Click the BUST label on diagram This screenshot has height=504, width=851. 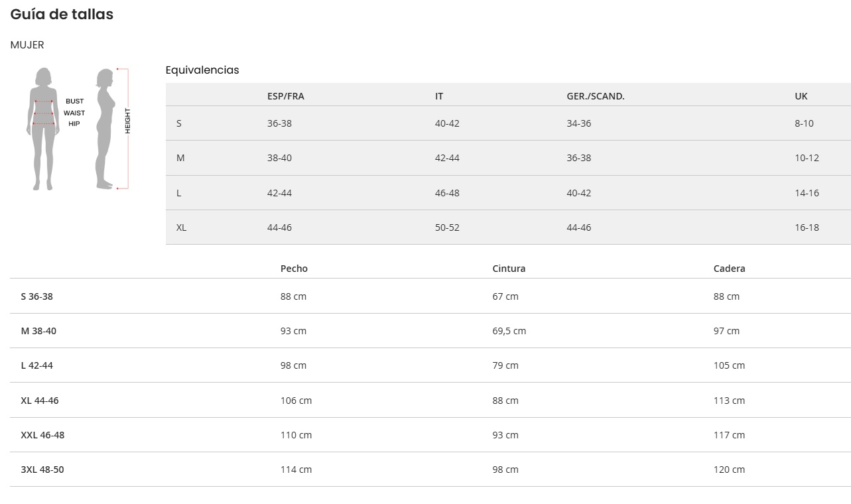click(x=74, y=101)
